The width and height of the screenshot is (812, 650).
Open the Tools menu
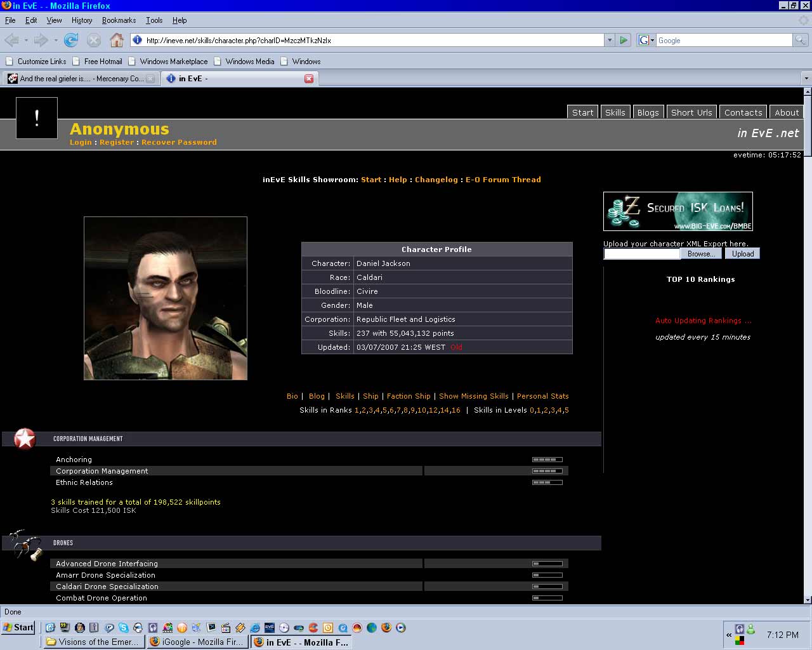coord(154,20)
